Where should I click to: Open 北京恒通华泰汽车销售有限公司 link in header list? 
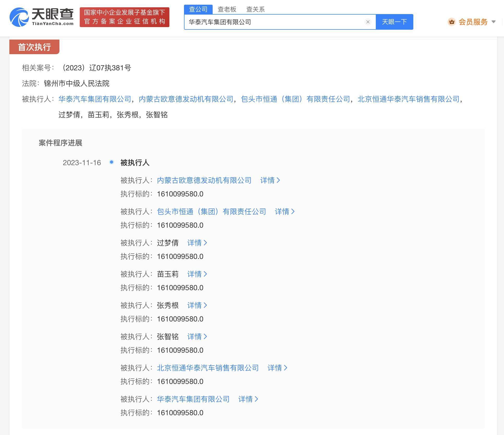point(408,99)
